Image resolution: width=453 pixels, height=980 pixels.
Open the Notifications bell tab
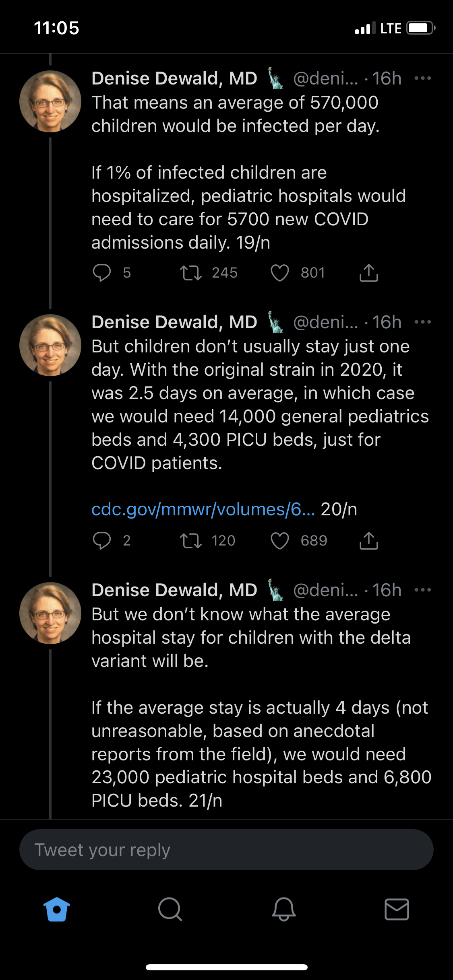[283, 909]
